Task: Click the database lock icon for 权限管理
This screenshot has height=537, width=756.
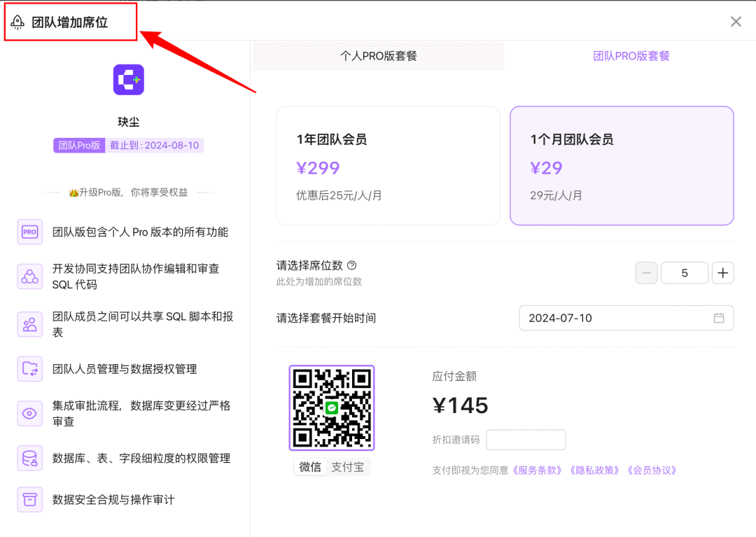Action: (x=30, y=458)
